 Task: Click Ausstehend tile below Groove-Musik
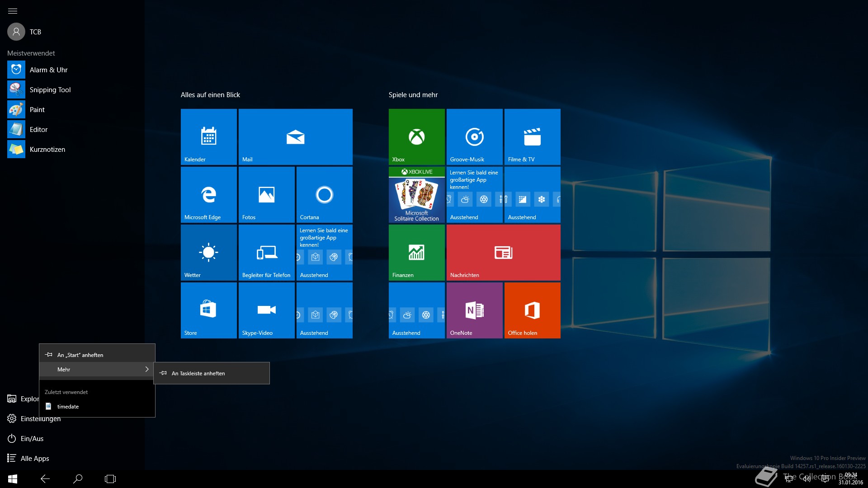[x=475, y=195]
